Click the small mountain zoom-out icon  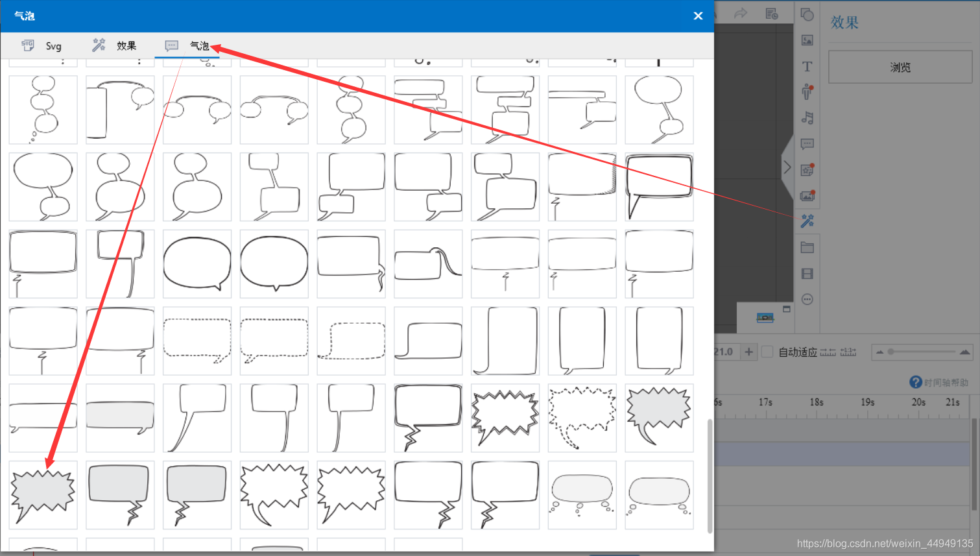[879, 352]
